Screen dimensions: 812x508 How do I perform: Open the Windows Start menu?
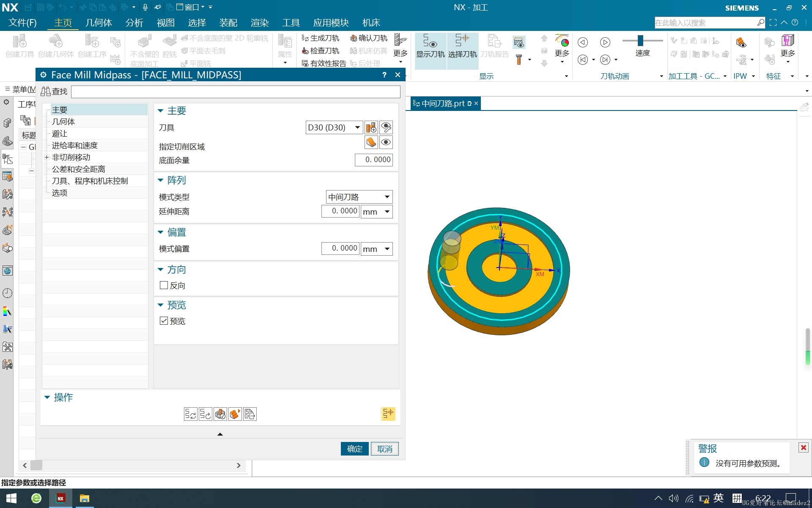point(11,498)
